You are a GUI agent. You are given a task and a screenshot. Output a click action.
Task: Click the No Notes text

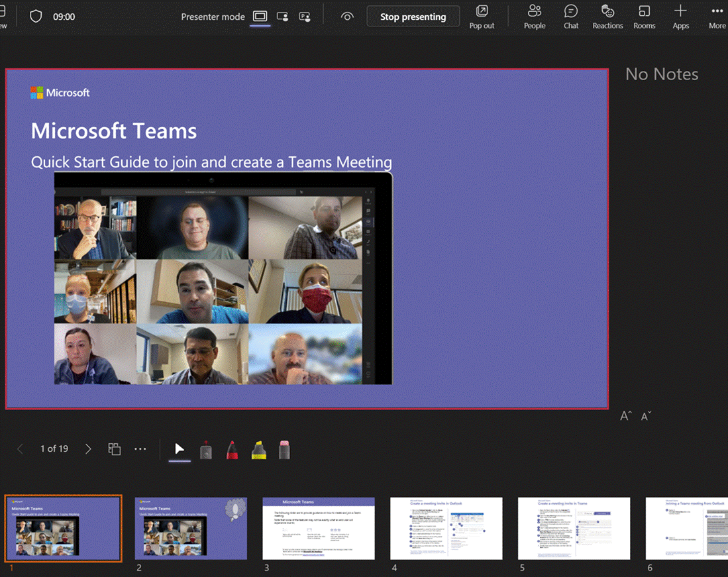[662, 74]
